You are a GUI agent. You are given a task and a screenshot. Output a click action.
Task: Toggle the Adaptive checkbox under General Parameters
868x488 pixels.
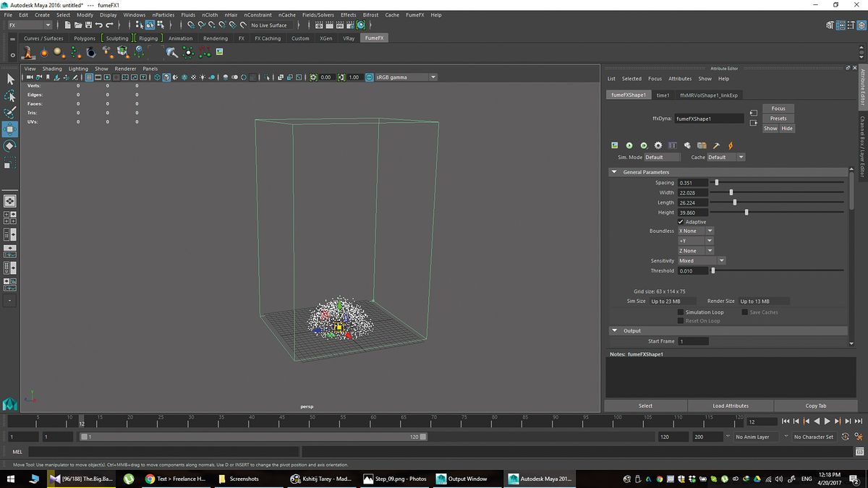click(681, 222)
